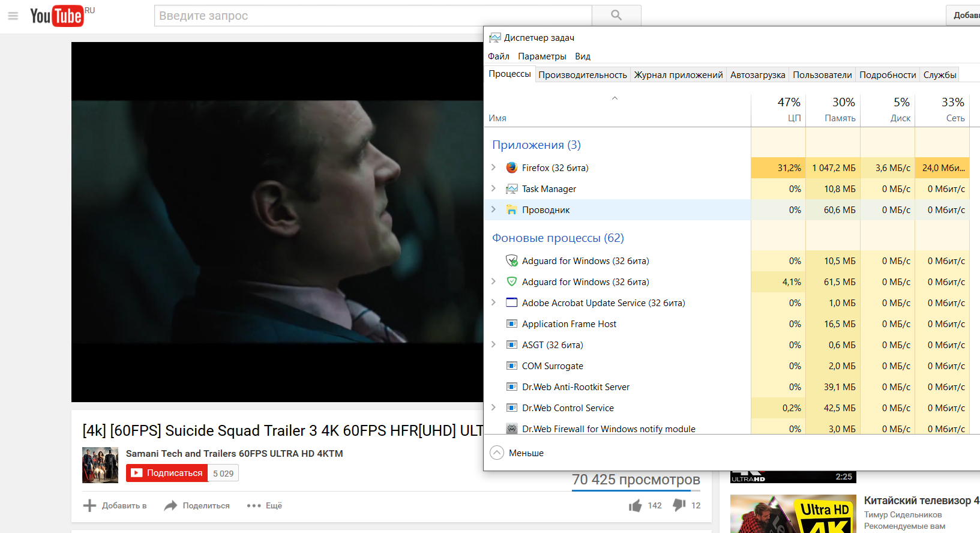Sort by Память column header
This screenshot has width=980, height=533.
[833, 110]
